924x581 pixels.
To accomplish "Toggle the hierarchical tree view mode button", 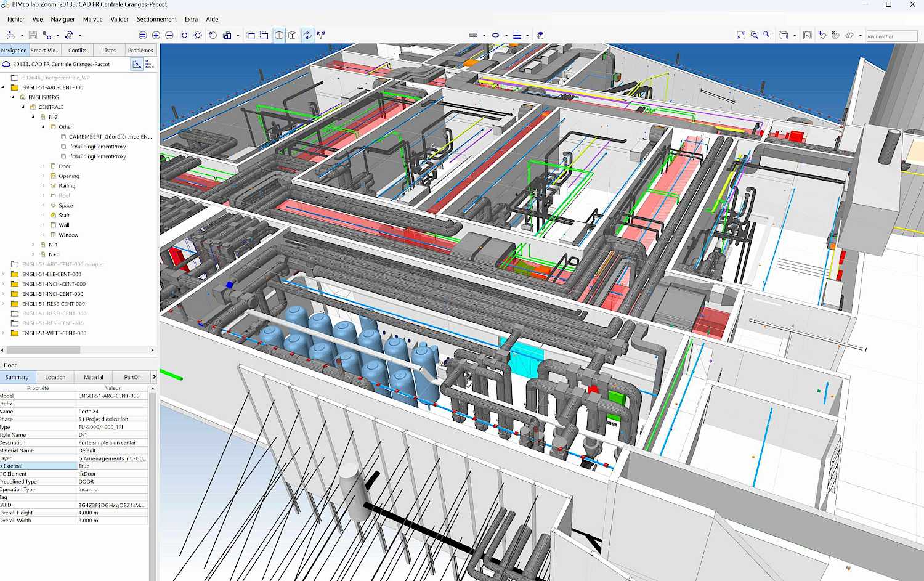I will (137, 64).
